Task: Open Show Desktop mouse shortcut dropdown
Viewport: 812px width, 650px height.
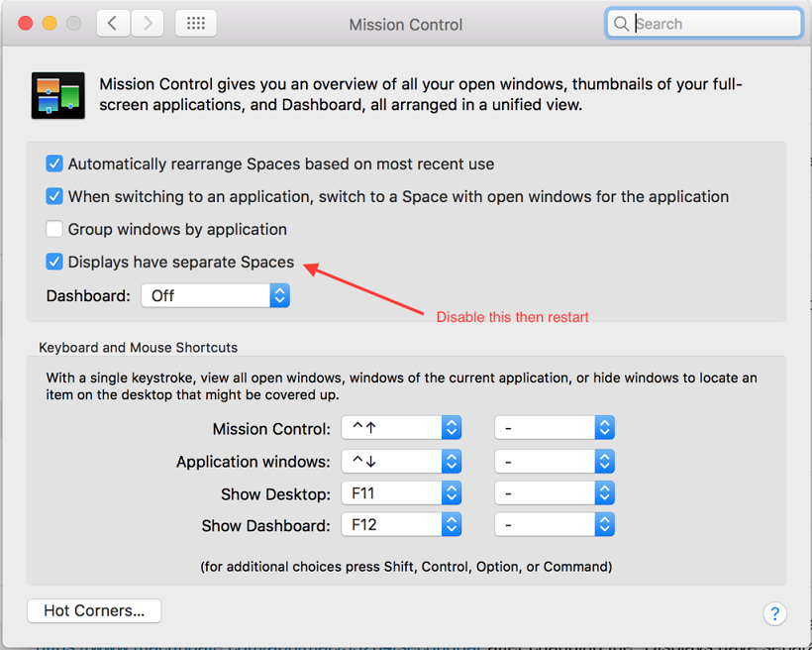Action: click(x=555, y=493)
